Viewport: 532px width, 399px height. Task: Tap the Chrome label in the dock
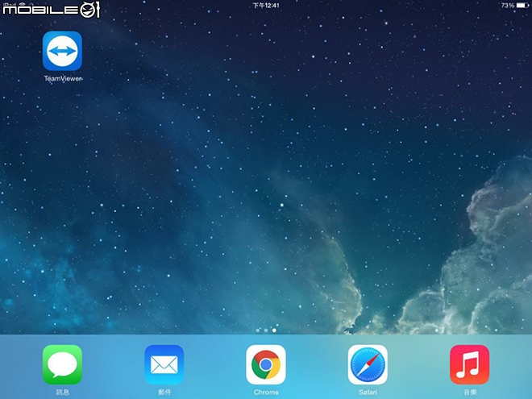(x=266, y=393)
